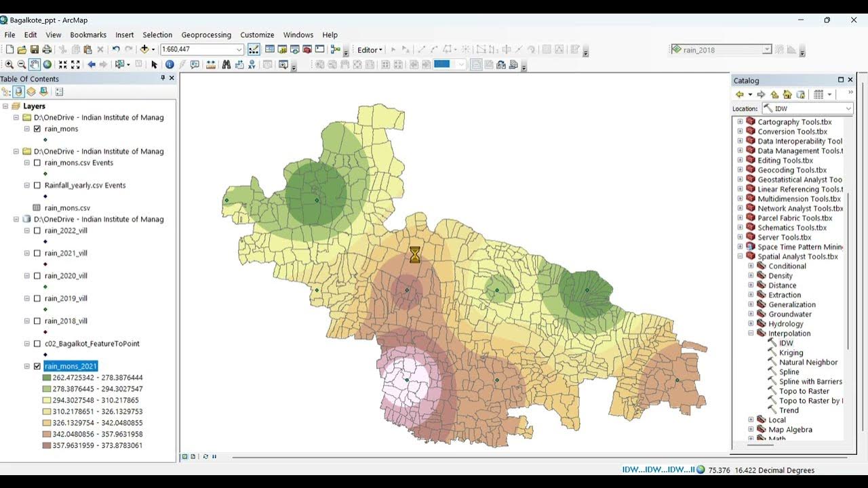The width and height of the screenshot is (868, 488).
Task: Go back to previous extent
Action: pyautogui.click(x=91, y=64)
